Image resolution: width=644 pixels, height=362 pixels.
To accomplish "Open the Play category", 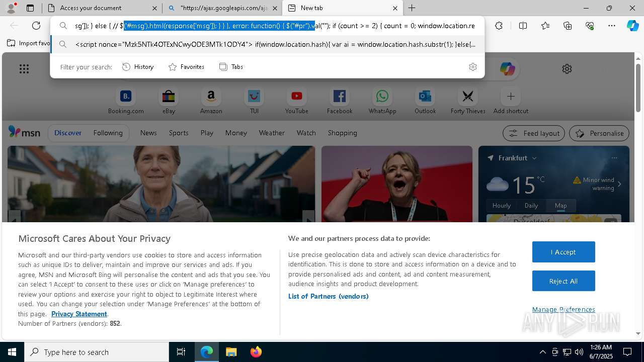I will [207, 133].
